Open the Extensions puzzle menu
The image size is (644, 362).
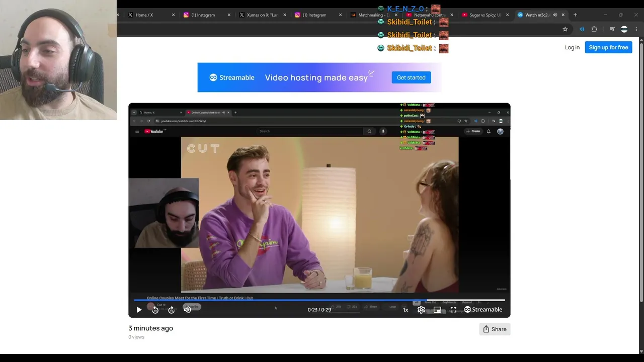click(x=594, y=29)
